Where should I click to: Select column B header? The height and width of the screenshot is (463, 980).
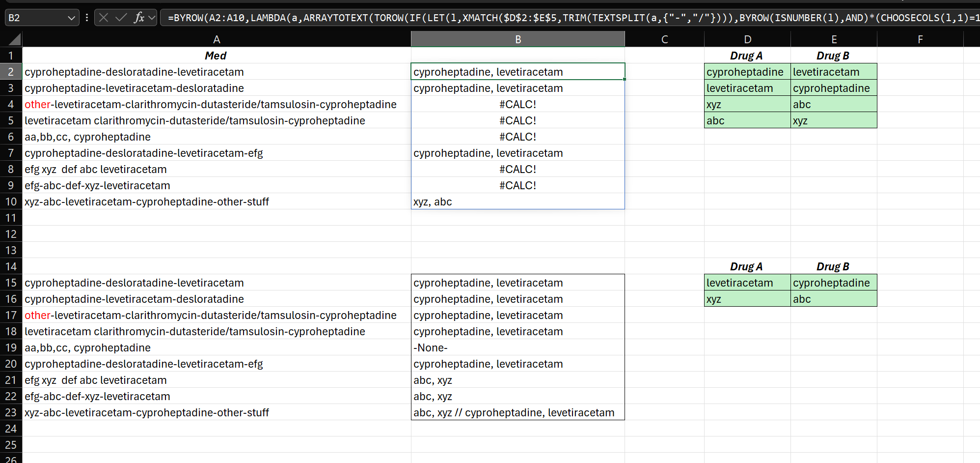click(x=518, y=39)
